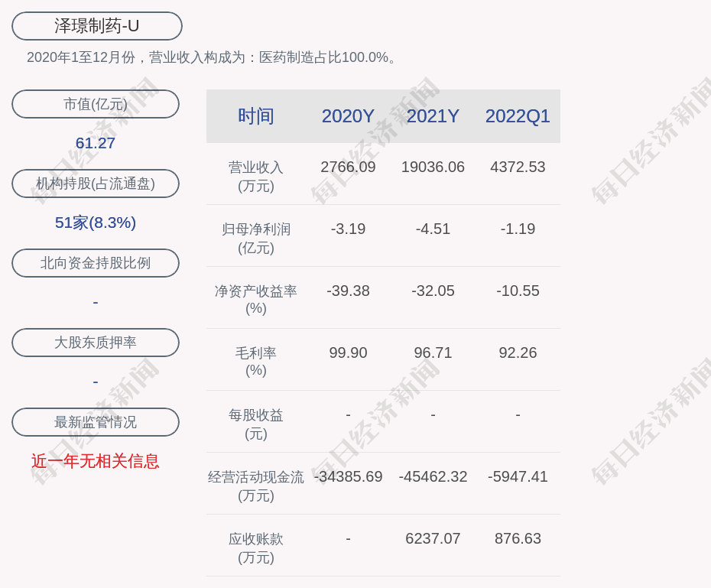The height and width of the screenshot is (588, 711).
Task: Click the 泽璟制药-U company name pill
Action: pos(96,26)
